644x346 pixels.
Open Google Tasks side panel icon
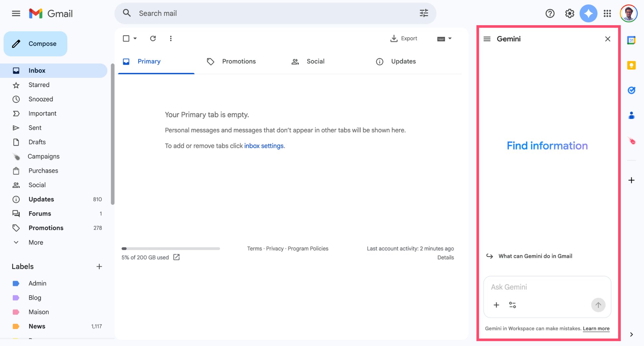(x=631, y=90)
